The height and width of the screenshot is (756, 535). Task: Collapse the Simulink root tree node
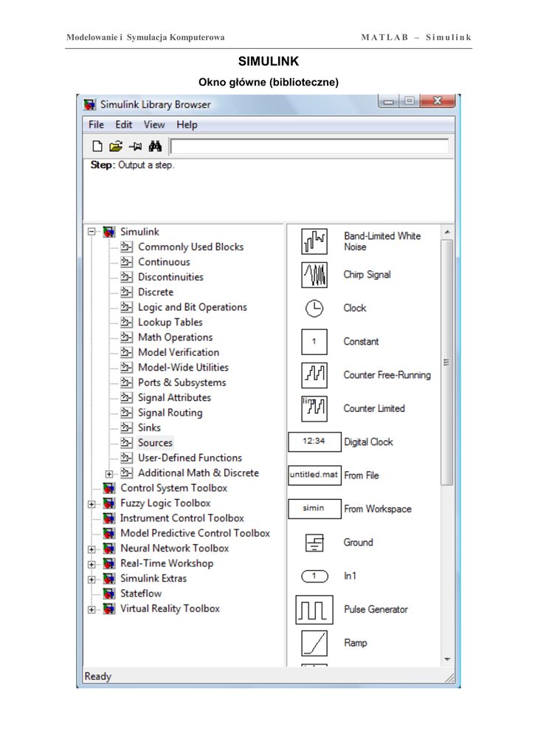(x=91, y=232)
